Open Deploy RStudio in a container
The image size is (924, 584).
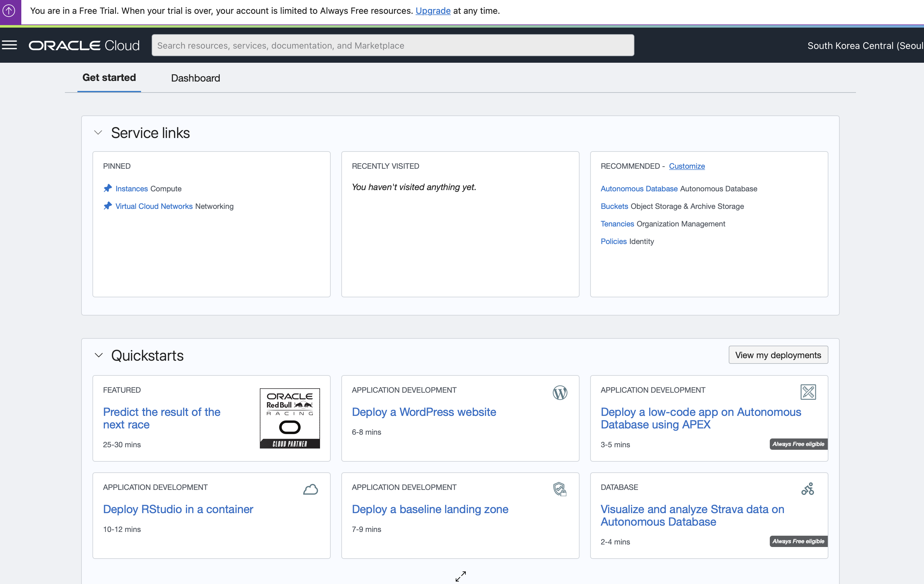(178, 509)
